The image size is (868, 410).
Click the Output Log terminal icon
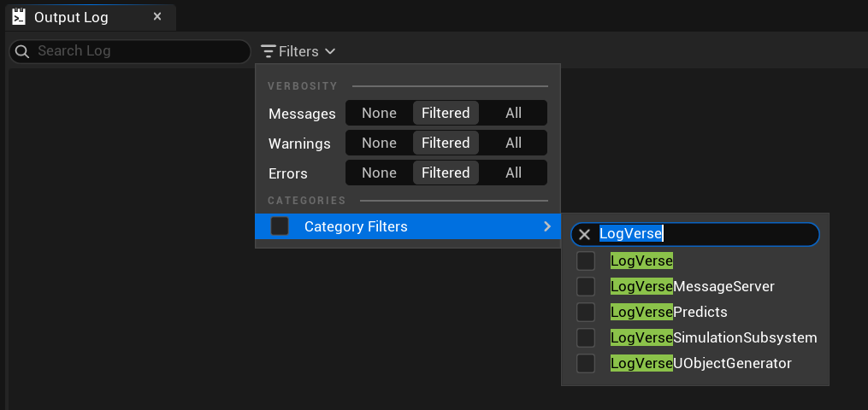19,17
